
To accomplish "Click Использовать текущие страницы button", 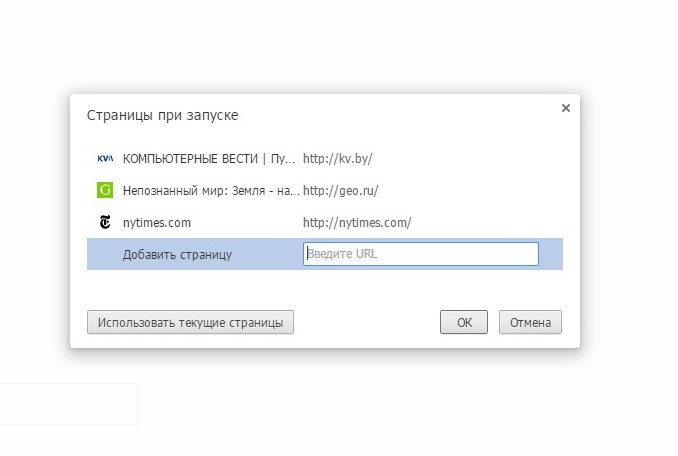I will [190, 322].
